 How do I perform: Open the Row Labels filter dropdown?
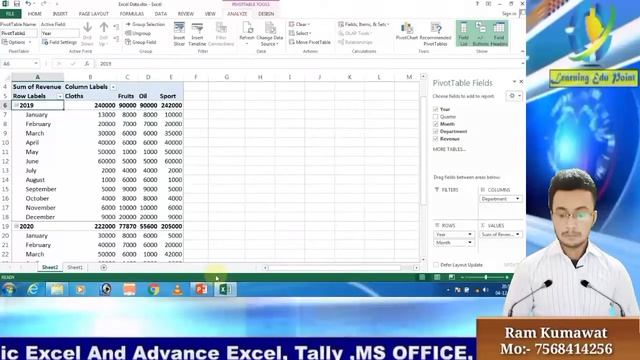coord(60,96)
